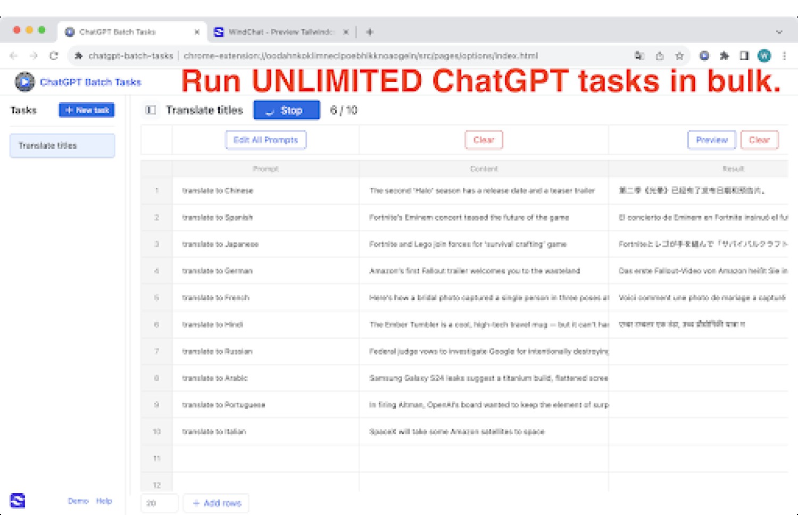798x532 pixels.
Task: Bookmark this page with the star icon
Action: pyautogui.click(x=679, y=55)
